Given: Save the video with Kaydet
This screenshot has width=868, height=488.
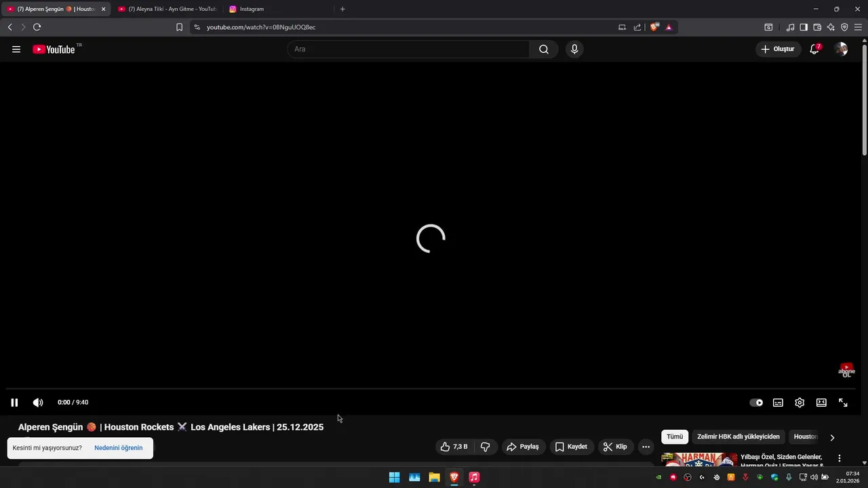Looking at the screenshot, I should pos(572,447).
